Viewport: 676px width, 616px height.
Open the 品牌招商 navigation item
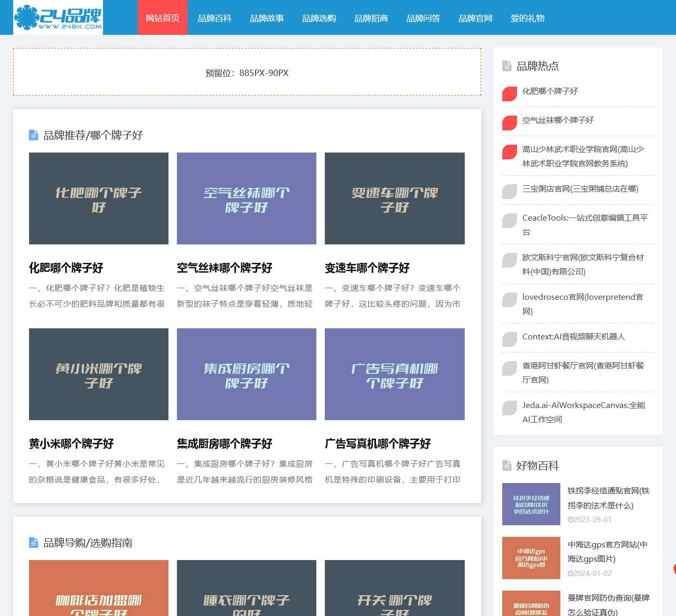point(371,17)
